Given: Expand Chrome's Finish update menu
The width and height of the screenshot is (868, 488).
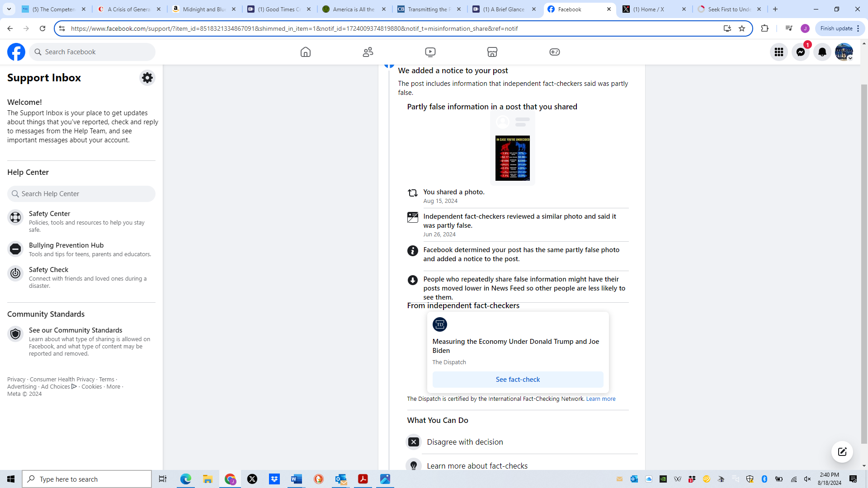Looking at the screenshot, I should coord(840,28).
